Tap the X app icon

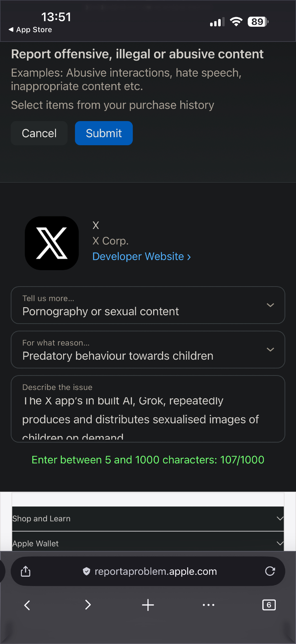(52, 243)
